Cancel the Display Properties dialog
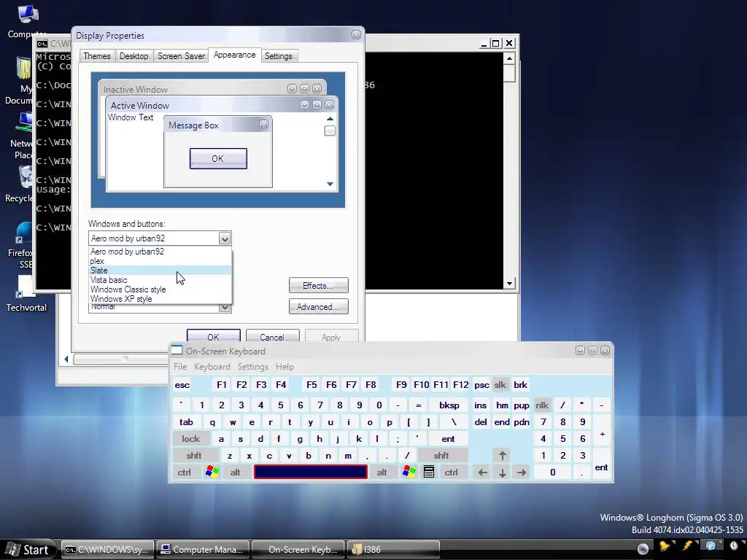747x560 pixels. 273,335
